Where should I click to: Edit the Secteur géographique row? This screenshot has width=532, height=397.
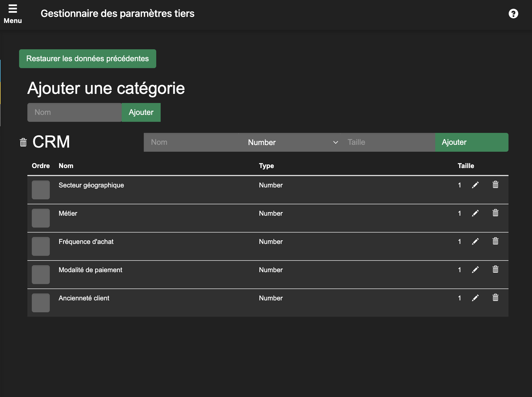pyautogui.click(x=475, y=185)
